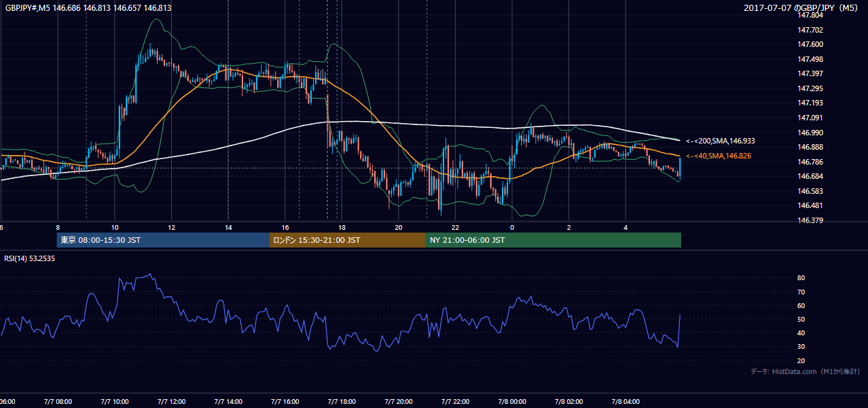The image size is (868, 408).
Task: Click RSI scale value 80
Action: pos(801,278)
